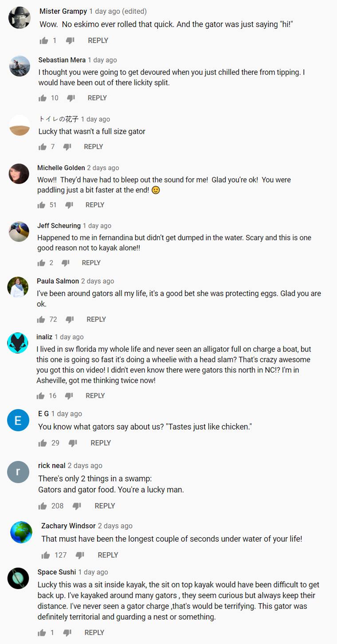Click Mister Grampy's profile picture

(20, 18)
